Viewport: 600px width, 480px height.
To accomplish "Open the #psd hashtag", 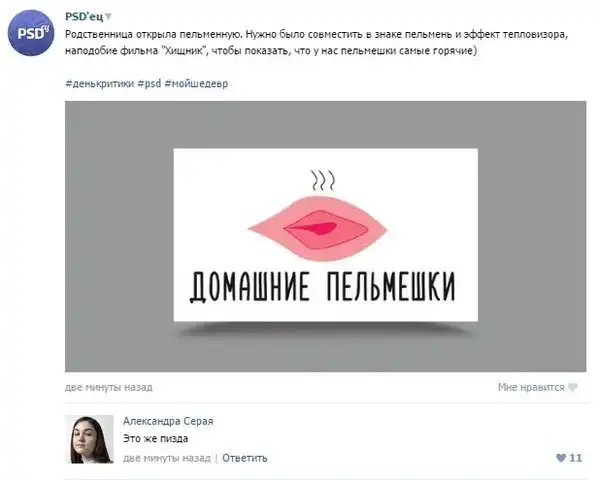I will [149, 83].
